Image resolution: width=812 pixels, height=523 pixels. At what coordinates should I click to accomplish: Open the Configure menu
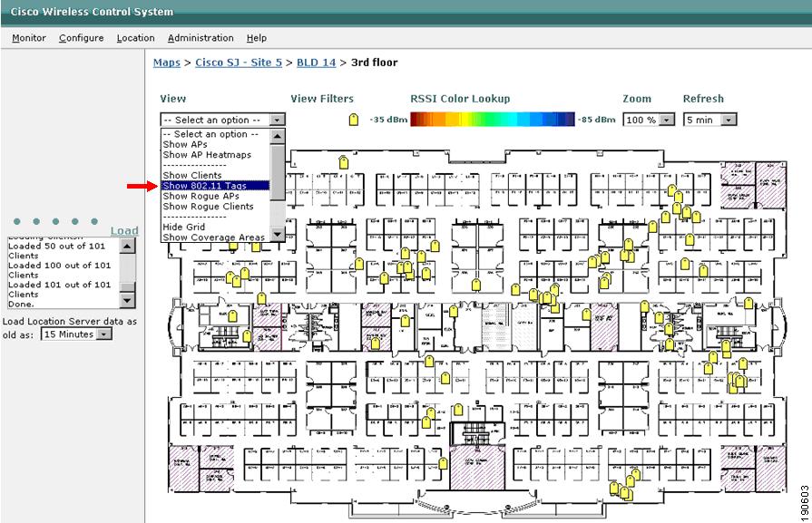[x=82, y=38]
